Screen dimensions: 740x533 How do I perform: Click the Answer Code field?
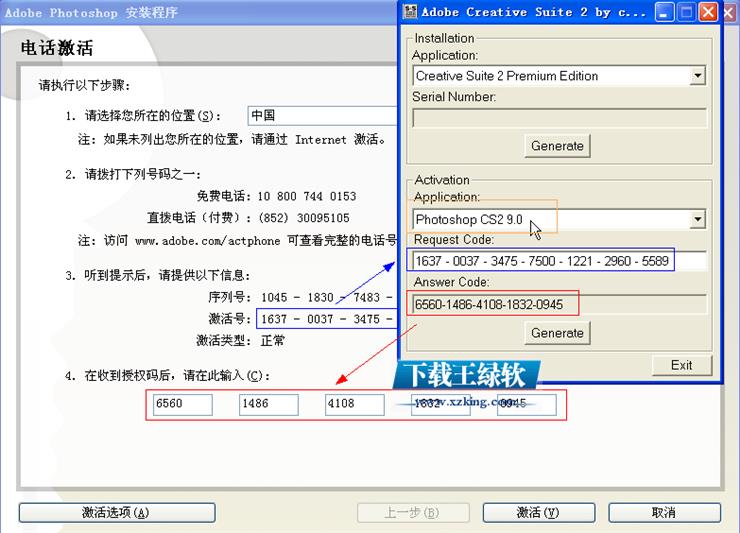click(559, 304)
